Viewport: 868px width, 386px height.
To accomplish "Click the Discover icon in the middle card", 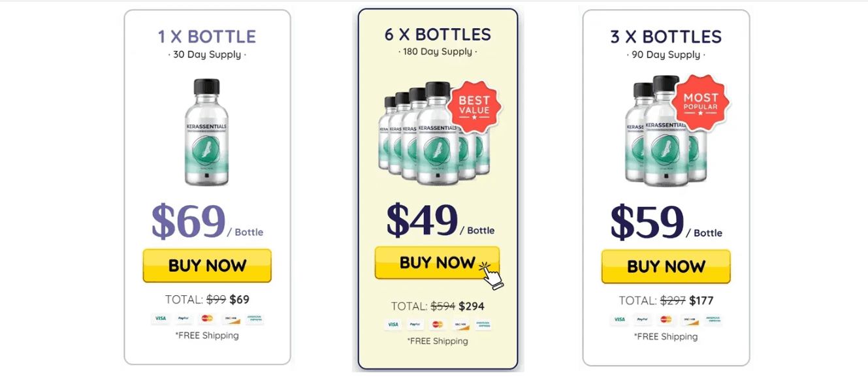I will (x=462, y=325).
